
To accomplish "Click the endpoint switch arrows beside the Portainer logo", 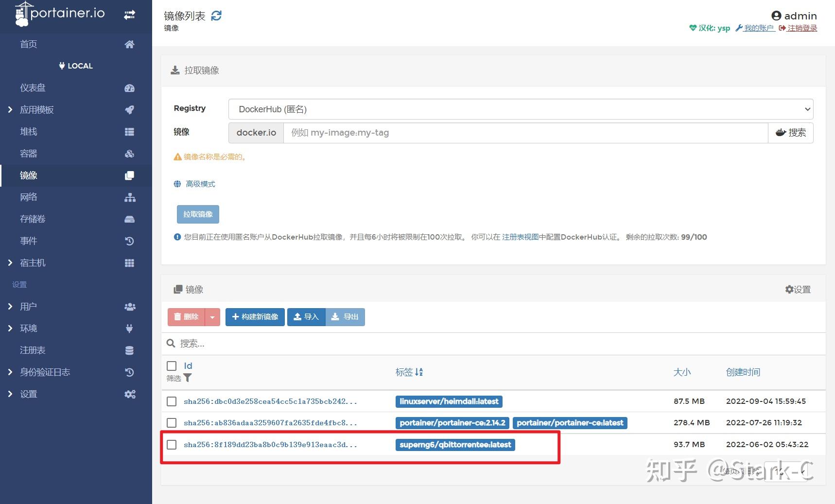I will 129,14.
